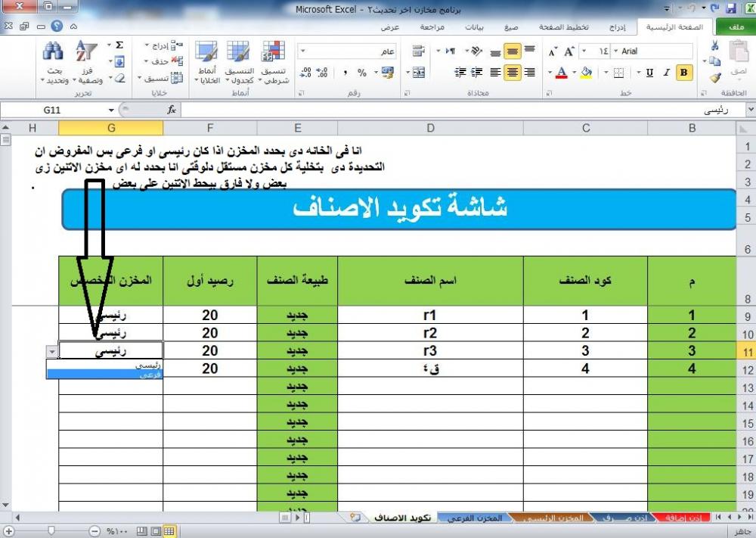Screen dimensions: 756x538
Task: Toggle center horizontal alignment
Action: pyautogui.click(x=512, y=73)
